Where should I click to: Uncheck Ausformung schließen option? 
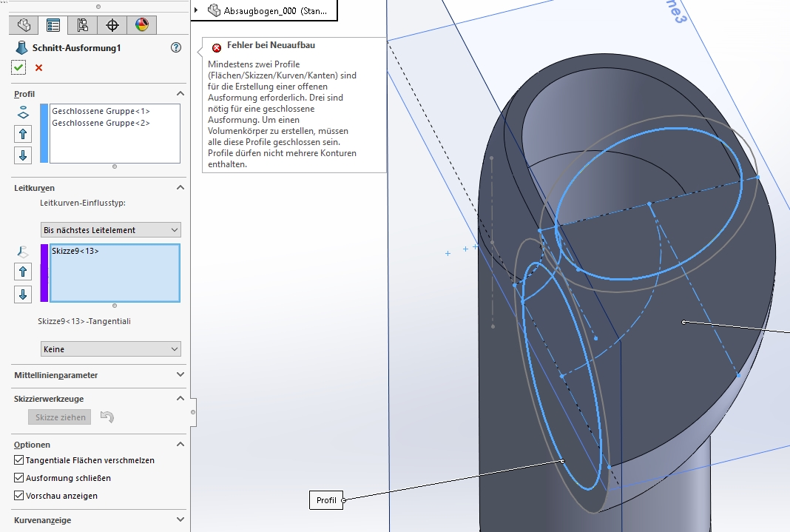19,478
